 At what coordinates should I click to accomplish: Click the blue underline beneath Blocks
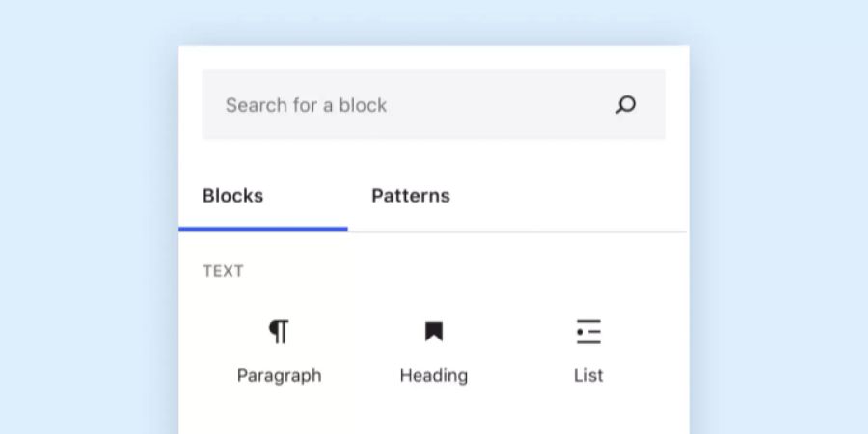[x=263, y=229]
